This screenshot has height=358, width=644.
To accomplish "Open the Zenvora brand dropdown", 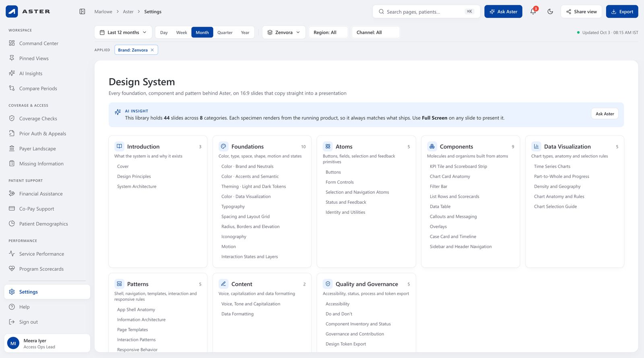I will pyautogui.click(x=284, y=32).
